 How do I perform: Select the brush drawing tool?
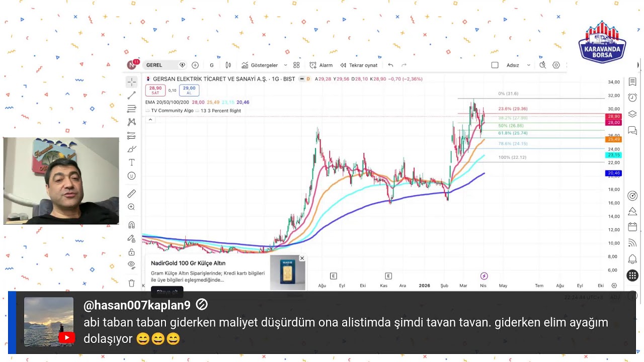point(131,149)
